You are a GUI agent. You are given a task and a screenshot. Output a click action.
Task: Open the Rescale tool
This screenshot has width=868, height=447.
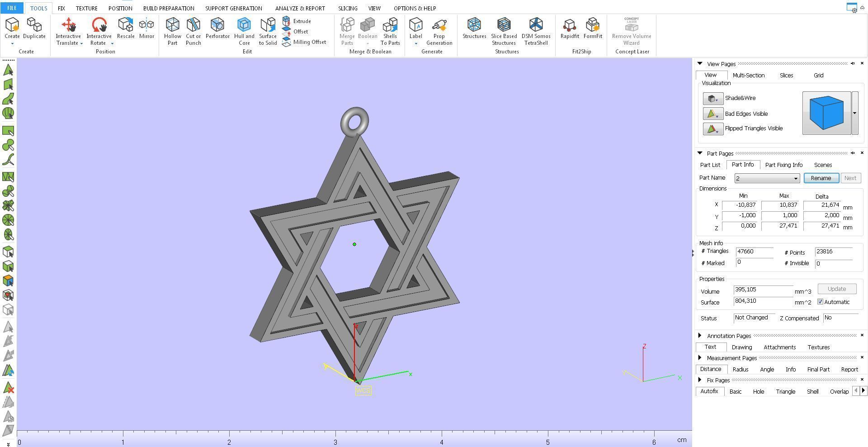pyautogui.click(x=126, y=28)
